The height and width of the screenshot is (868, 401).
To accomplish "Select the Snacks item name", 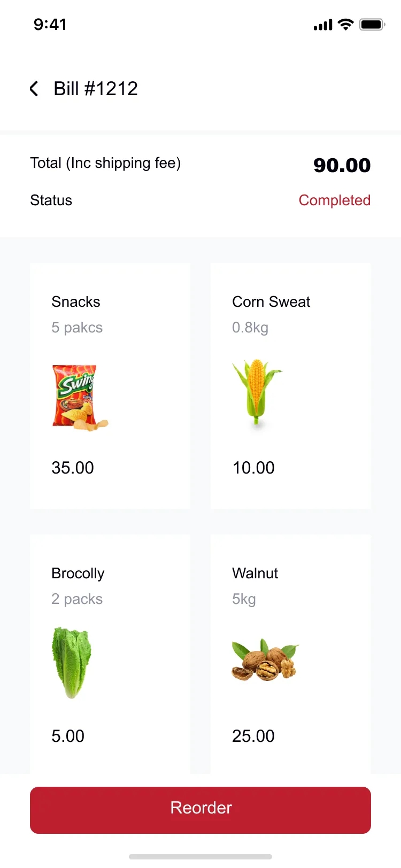I will click(x=76, y=302).
